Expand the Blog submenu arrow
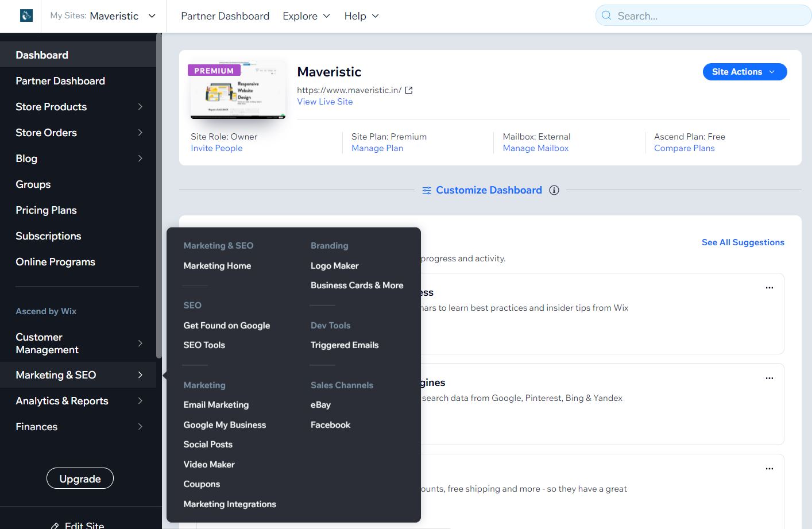 pos(140,159)
